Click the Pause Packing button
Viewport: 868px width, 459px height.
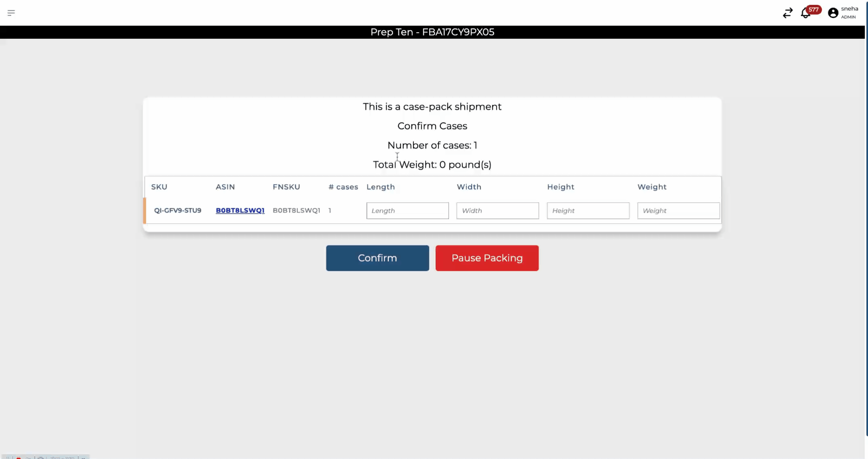coord(487,258)
